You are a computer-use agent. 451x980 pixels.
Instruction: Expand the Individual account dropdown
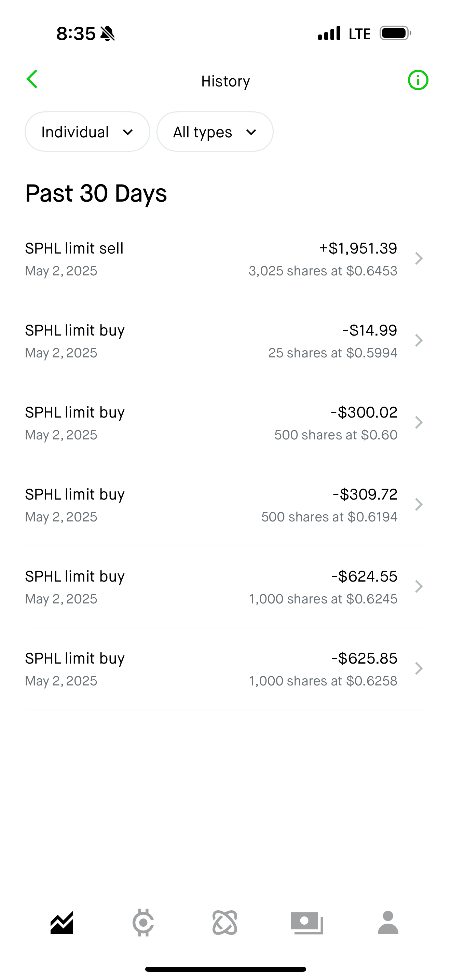(x=87, y=132)
